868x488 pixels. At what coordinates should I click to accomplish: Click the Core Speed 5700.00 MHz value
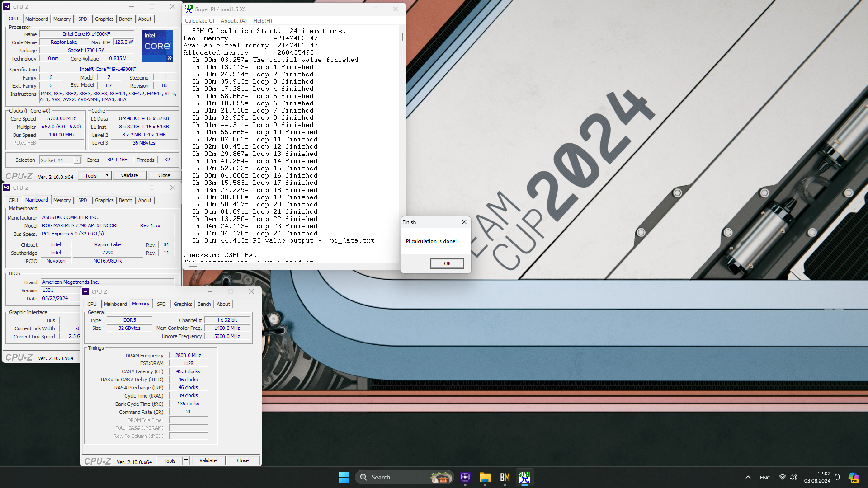[x=61, y=118]
